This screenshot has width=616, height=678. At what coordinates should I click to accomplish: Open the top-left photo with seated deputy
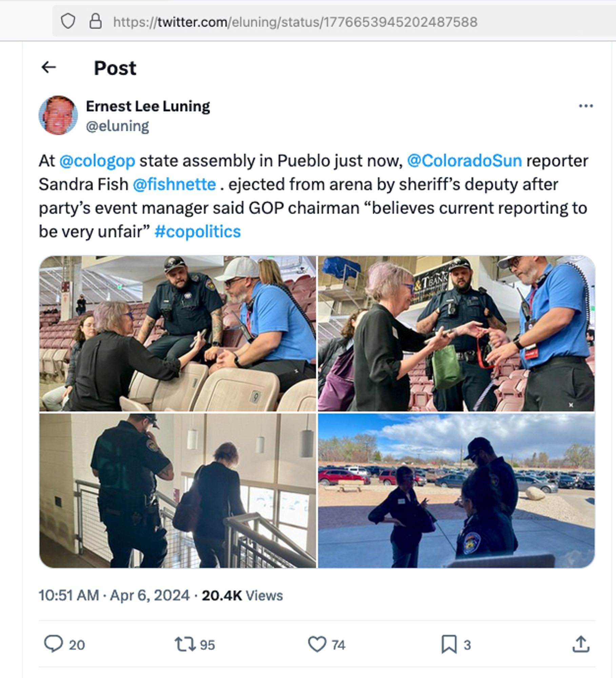[178, 334]
